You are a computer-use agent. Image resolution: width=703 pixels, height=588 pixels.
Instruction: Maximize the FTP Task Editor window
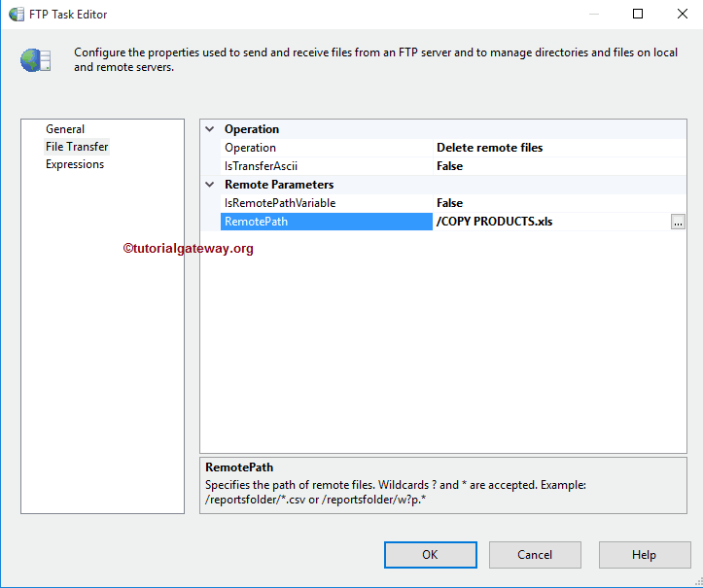638,14
